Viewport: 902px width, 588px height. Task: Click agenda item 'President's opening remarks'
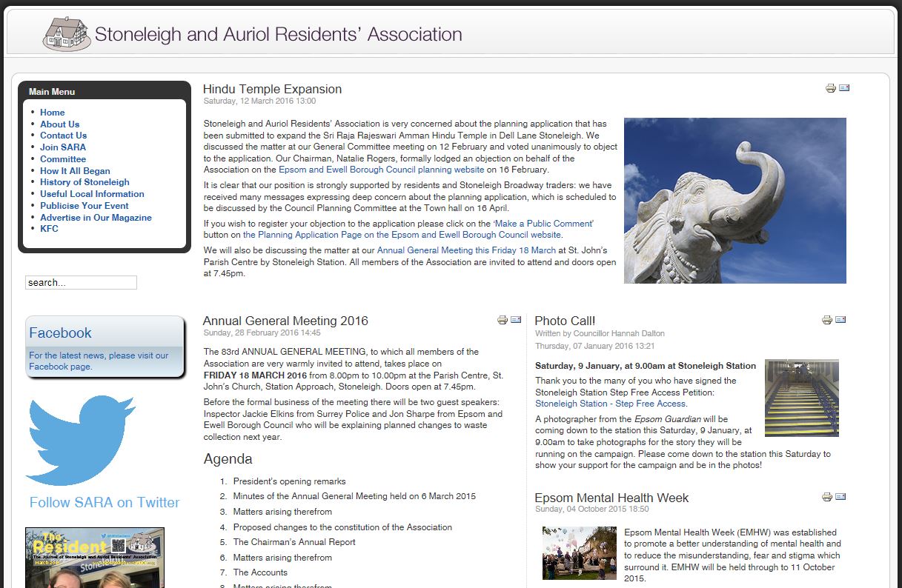tap(290, 481)
